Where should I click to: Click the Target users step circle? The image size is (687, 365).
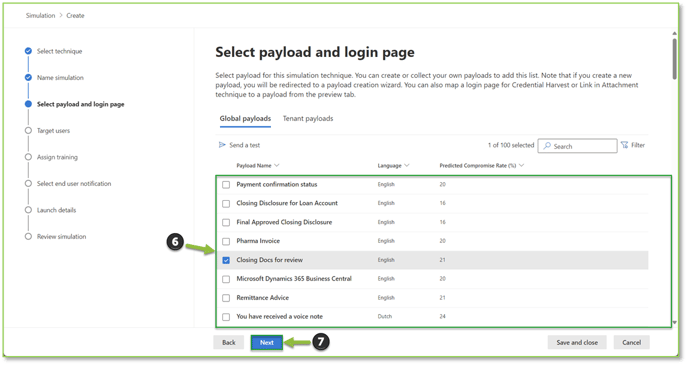28,131
